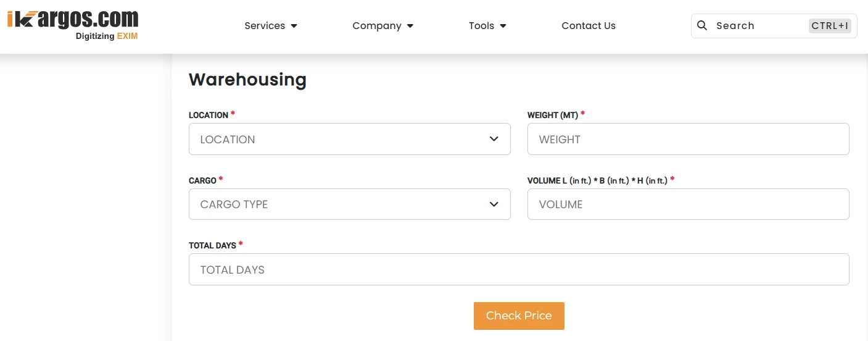Click the iKargos.com logo
The height and width of the screenshot is (341, 868).
tap(73, 25)
